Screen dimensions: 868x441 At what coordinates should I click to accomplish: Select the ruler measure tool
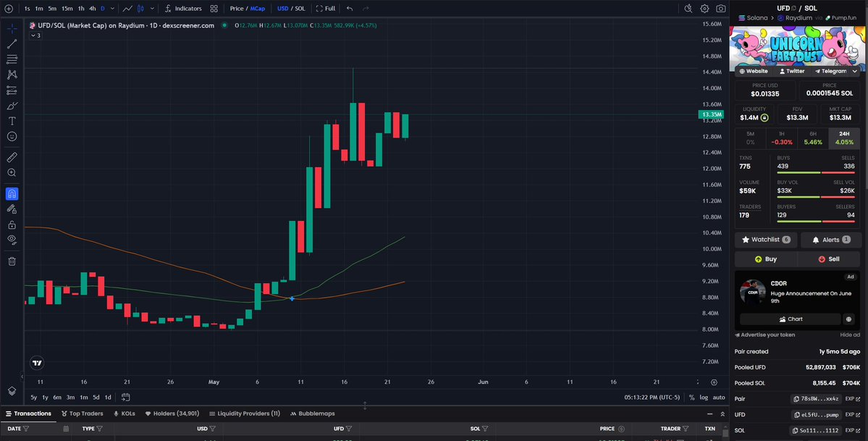pyautogui.click(x=12, y=157)
